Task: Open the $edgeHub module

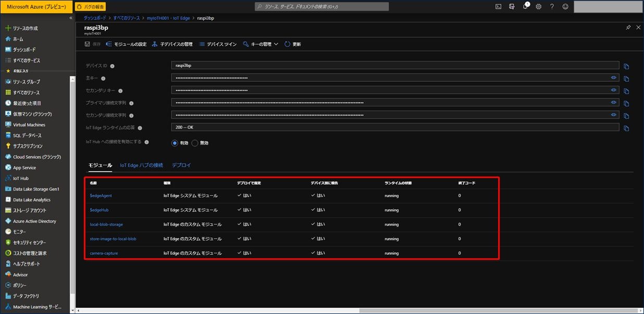Action: pos(99,210)
